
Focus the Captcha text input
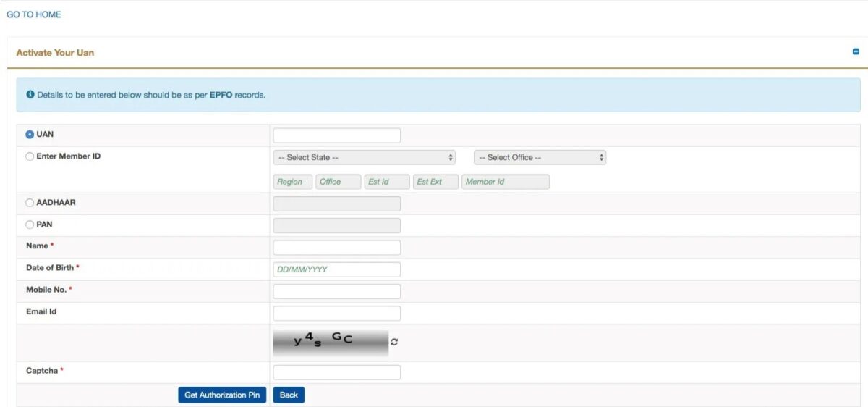(336, 372)
